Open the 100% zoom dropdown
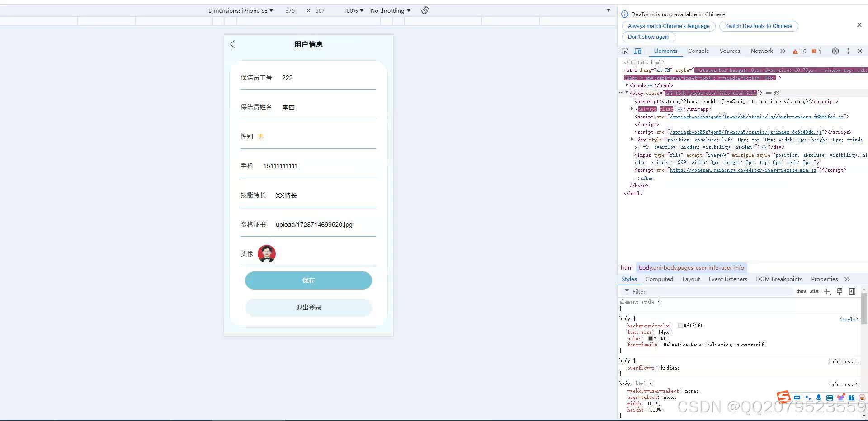 click(x=353, y=10)
